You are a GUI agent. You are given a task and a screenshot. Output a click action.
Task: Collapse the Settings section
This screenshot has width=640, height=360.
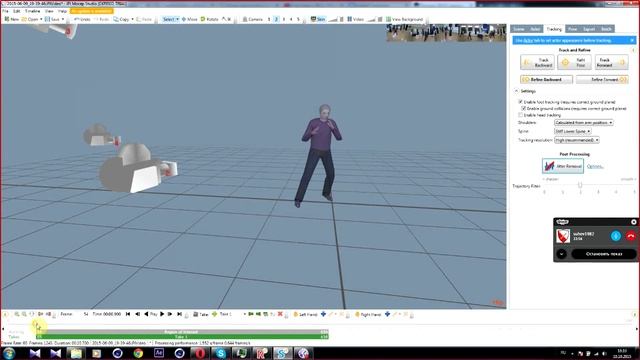tap(516, 91)
